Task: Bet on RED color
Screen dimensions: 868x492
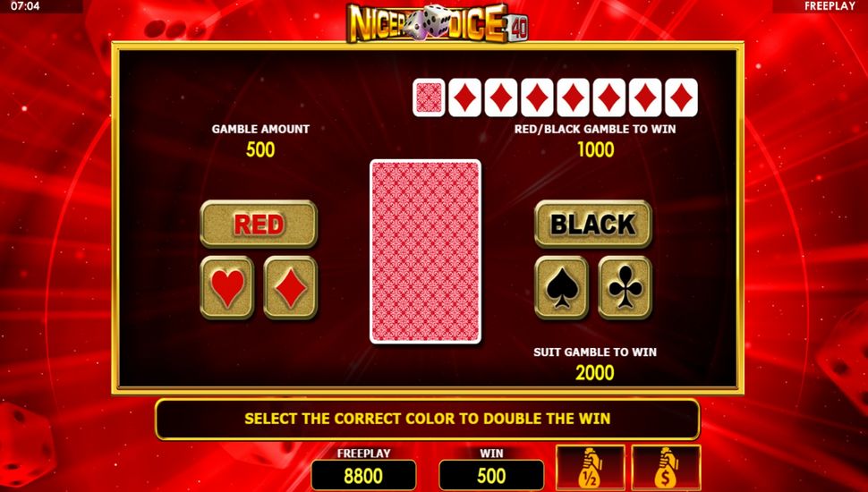Action: tap(259, 225)
